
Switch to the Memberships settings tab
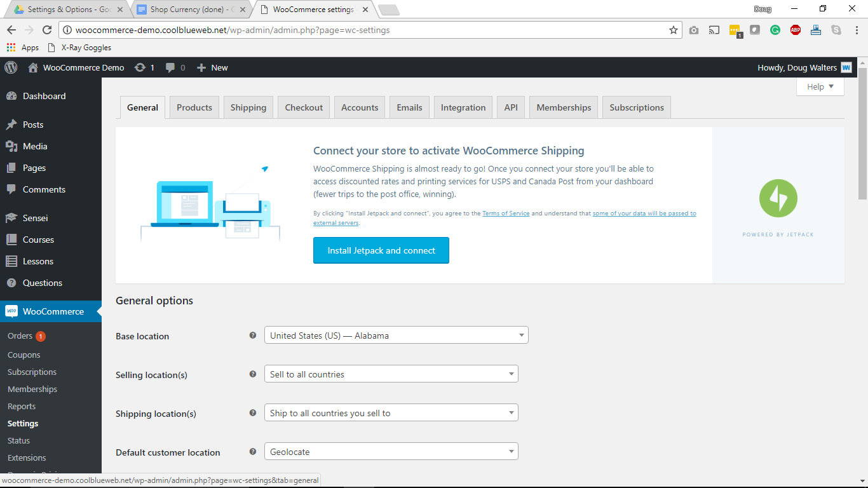pyautogui.click(x=564, y=107)
